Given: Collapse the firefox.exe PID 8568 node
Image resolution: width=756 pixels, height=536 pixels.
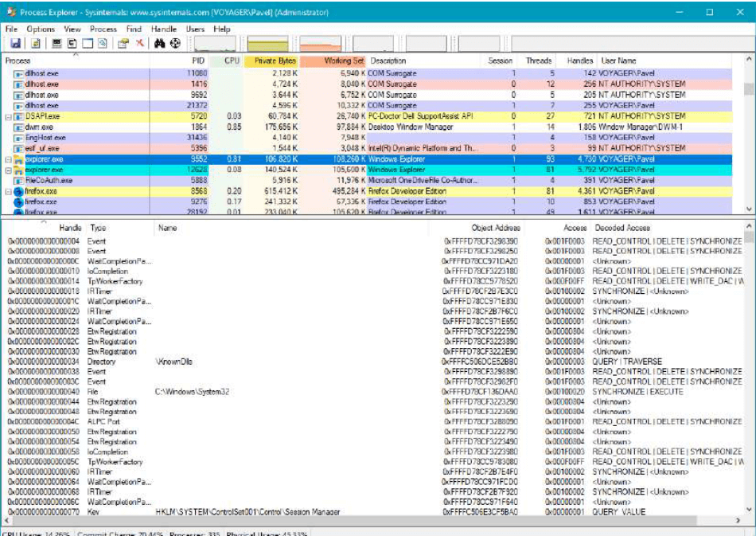Looking at the screenshot, I should tap(8, 191).
